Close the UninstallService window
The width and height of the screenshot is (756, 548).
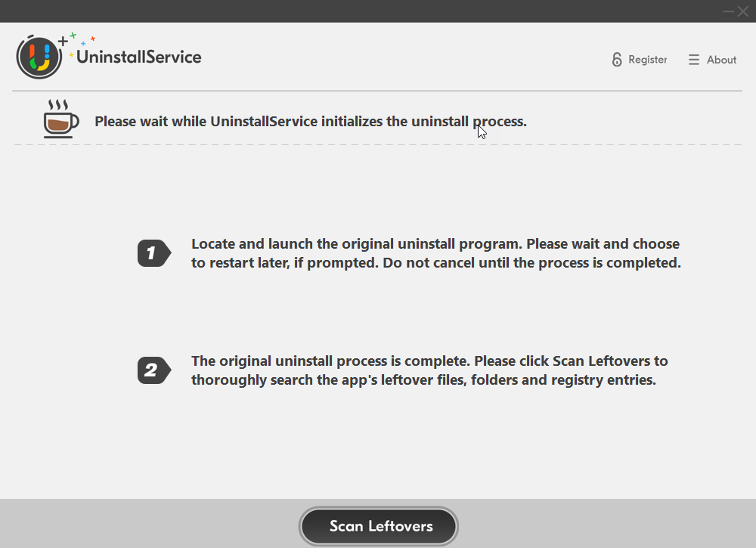[x=743, y=11]
